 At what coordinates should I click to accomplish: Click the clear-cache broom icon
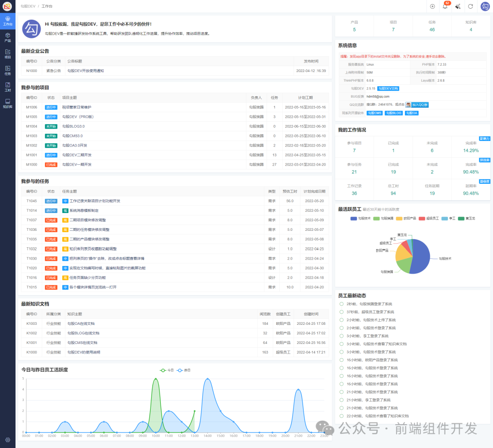coord(458,6)
